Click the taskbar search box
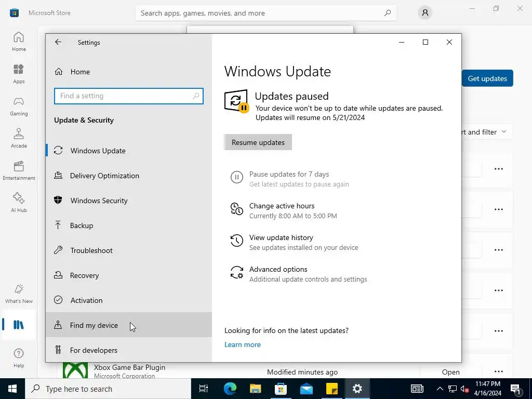The image size is (532, 399). point(108,389)
